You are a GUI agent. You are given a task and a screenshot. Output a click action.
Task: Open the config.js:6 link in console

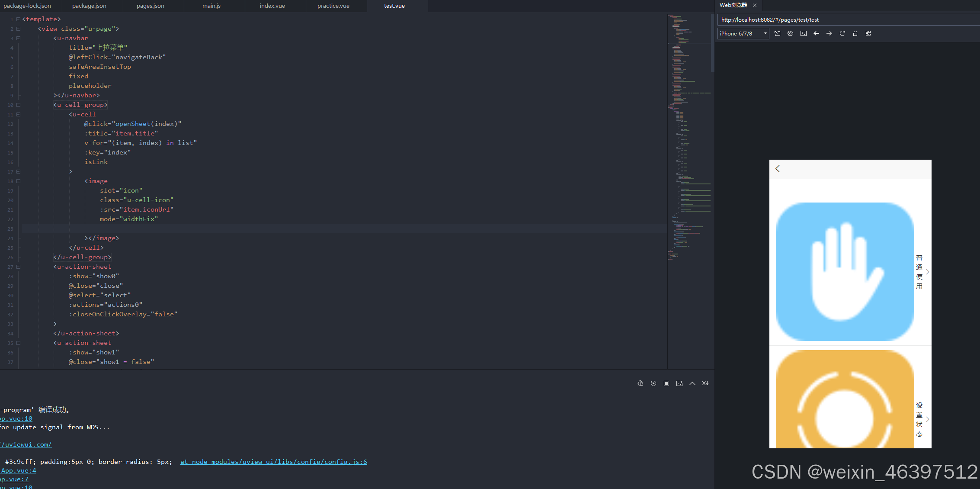click(x=273, y=462)
